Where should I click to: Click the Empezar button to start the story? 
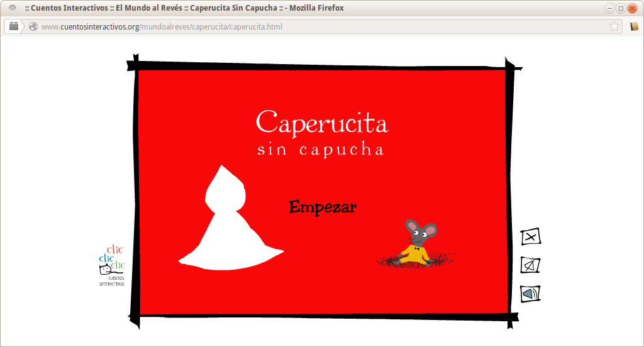pyautogui.click(x=323, y=207)
